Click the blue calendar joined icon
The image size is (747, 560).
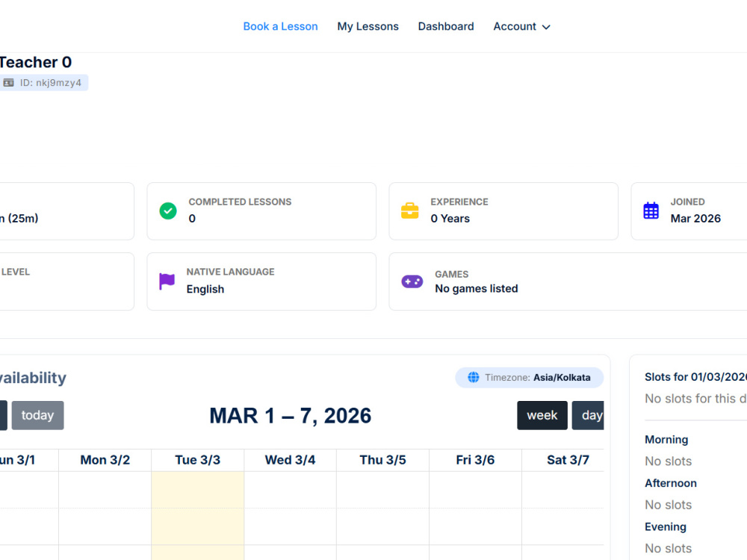tap(651, 211)
